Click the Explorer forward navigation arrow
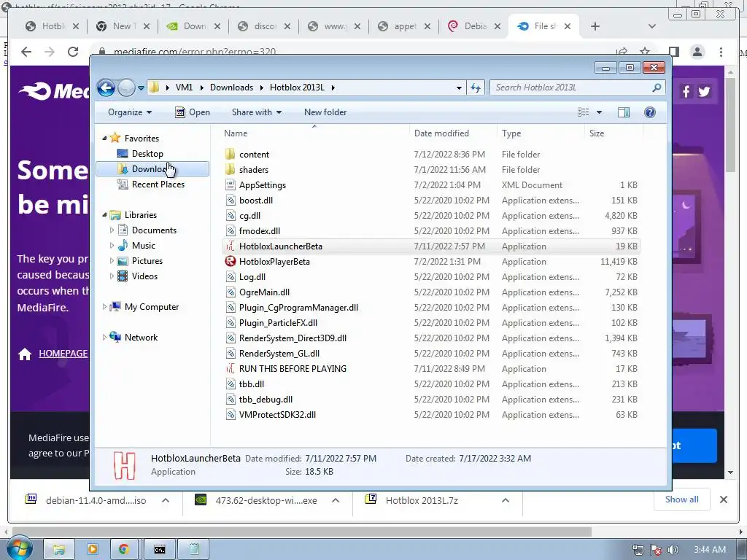Image resolution: width=747 pixels, height=560 pixels. pos(126,87)
